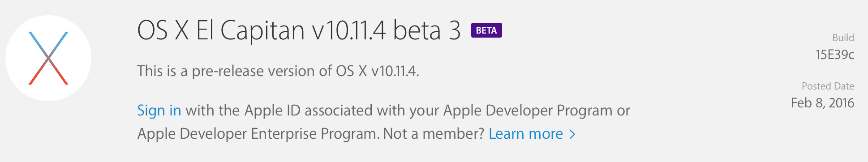Click beta 3 text in the heading
The height and width of the screenshot is (162, 868).
(427, 30)
